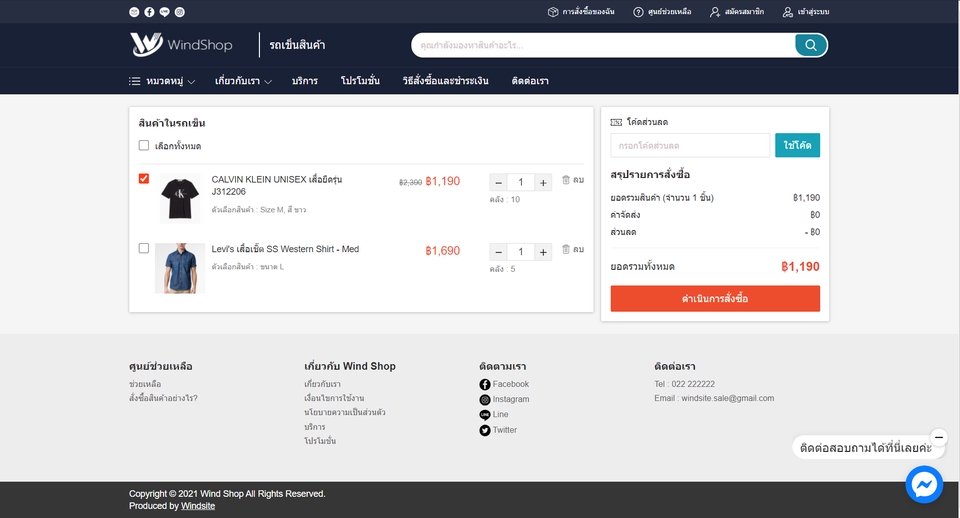Click the WindShop logo
The image size is (960, 518).
coord(181,45)
